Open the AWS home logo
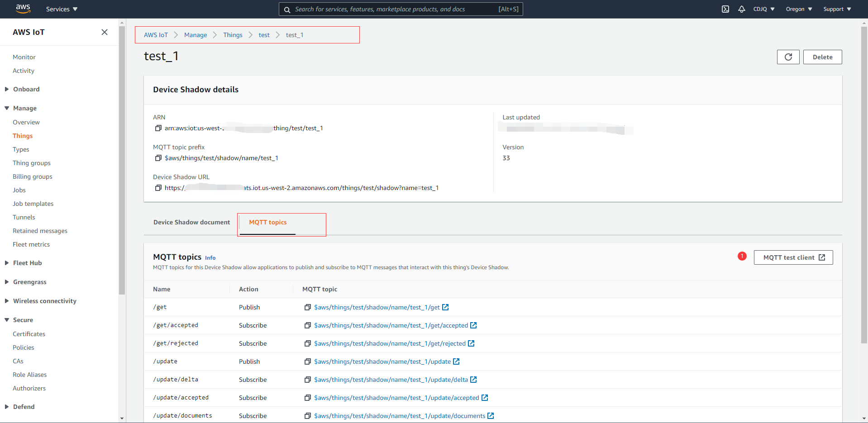This screenshot has width=868, height=423. click(x=23, y=9)
